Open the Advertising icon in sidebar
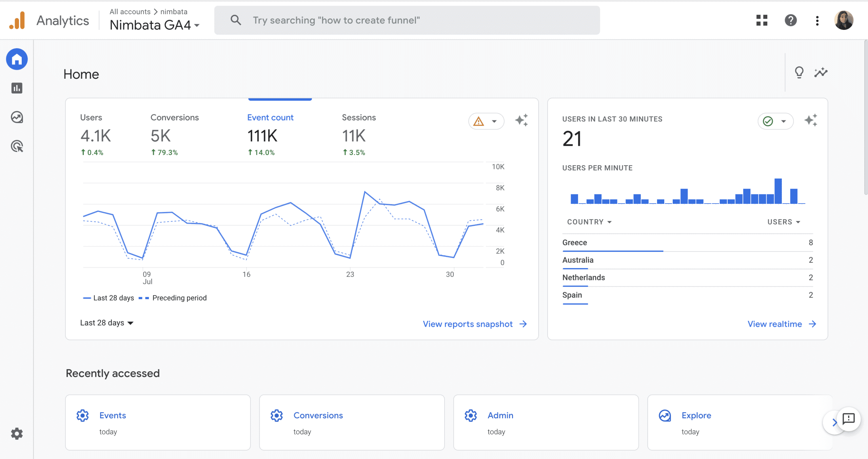 coord(17,146)
